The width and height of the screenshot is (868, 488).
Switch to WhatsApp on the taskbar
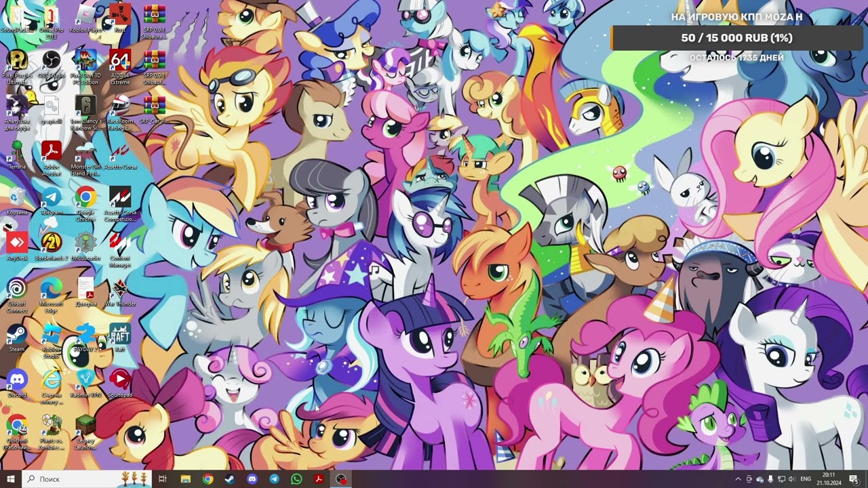(296, 479)
